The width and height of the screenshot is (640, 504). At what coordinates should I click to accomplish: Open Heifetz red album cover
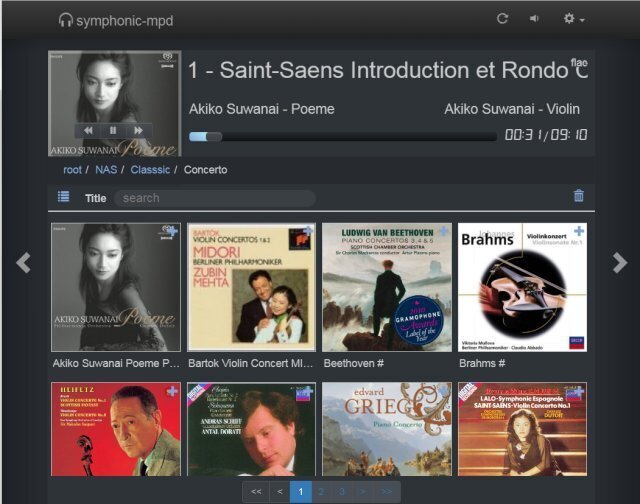tap(116, 429)
